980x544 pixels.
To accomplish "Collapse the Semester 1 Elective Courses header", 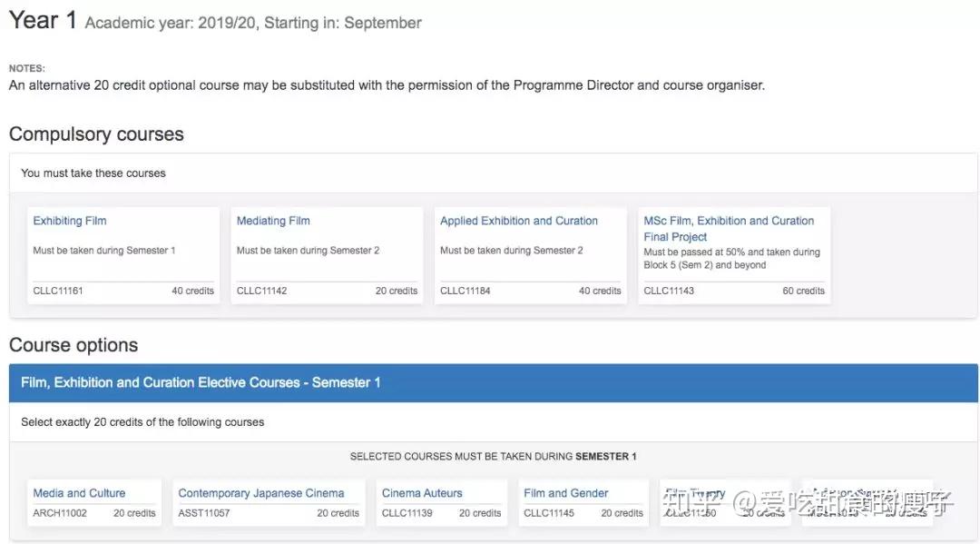I will [x=493, y=382].
